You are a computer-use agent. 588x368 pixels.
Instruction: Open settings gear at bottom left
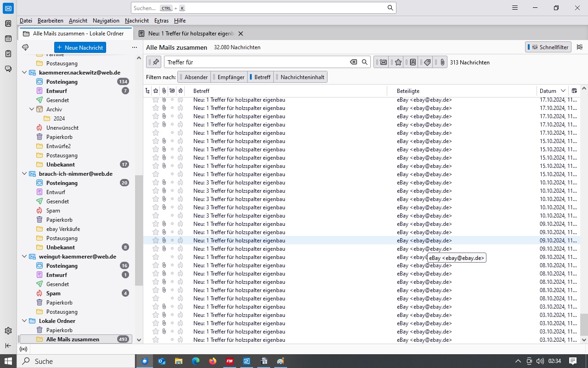click(8, 331)
